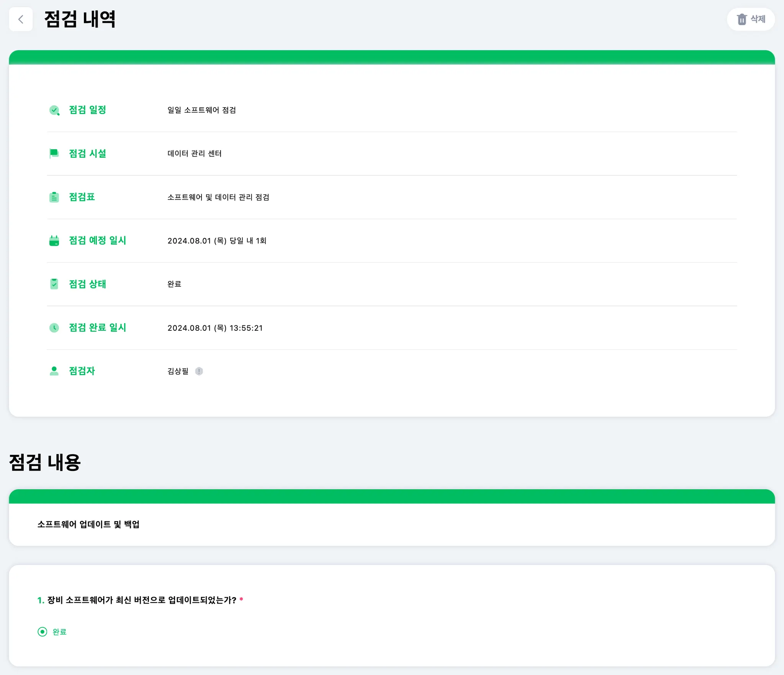Image resolution: width=784 pixels, height=675 pixels.
Task: Click the question 1 text about software update
Action: (x=142, y=600)
